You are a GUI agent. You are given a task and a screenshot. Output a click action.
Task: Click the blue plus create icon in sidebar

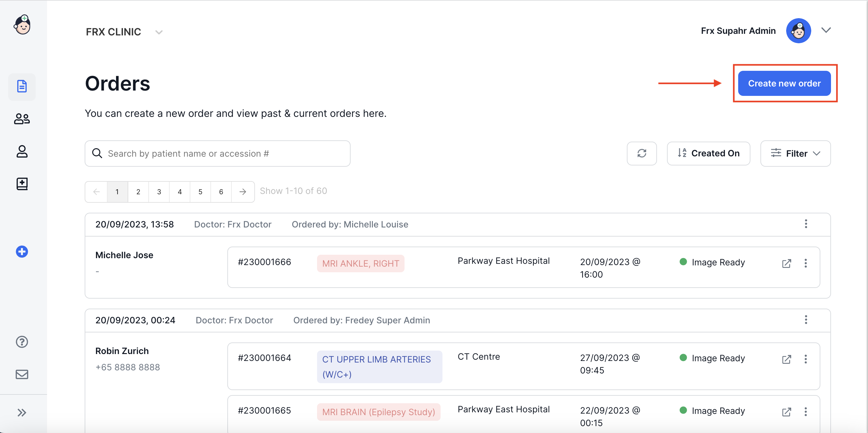click(22, 251)
